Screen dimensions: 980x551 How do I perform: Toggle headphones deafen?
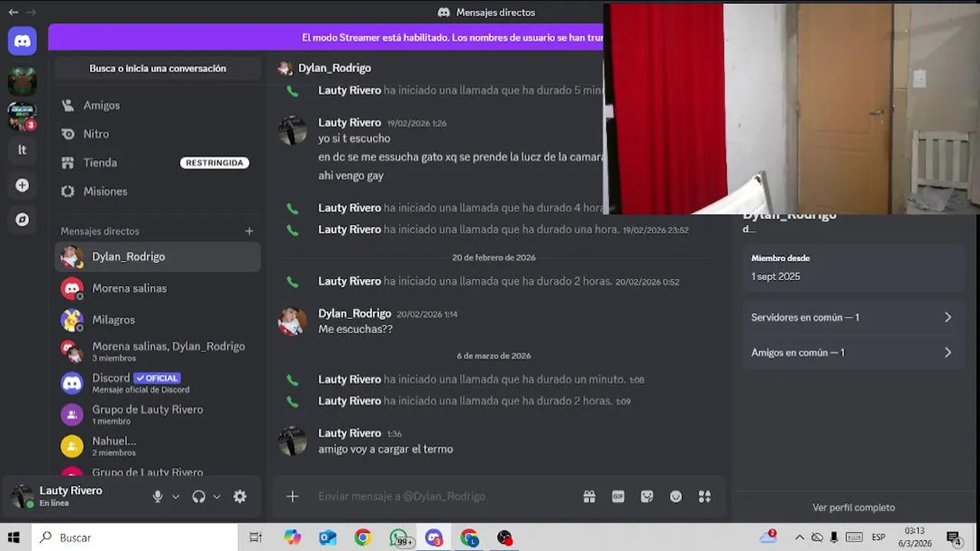click(x=199, y=497)
